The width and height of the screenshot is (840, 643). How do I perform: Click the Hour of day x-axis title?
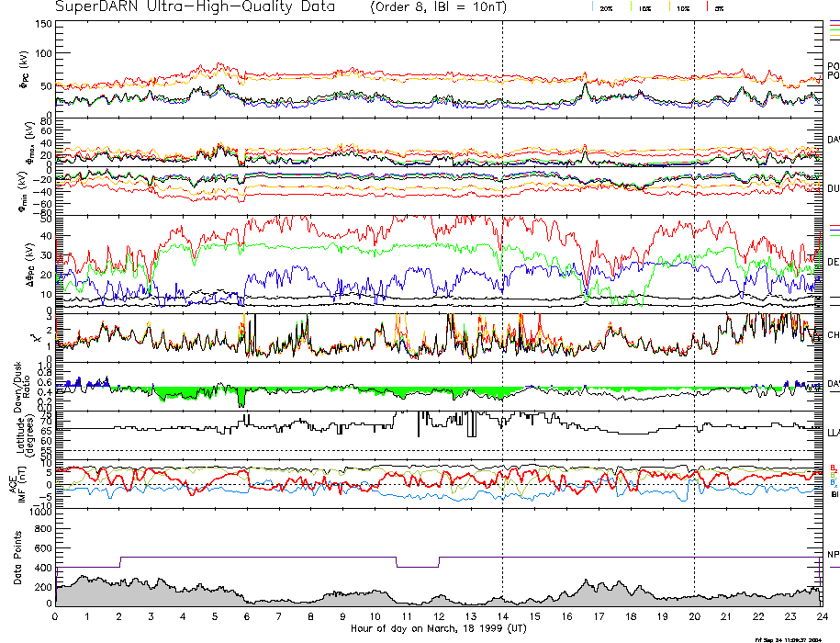(x=437, y=630)
